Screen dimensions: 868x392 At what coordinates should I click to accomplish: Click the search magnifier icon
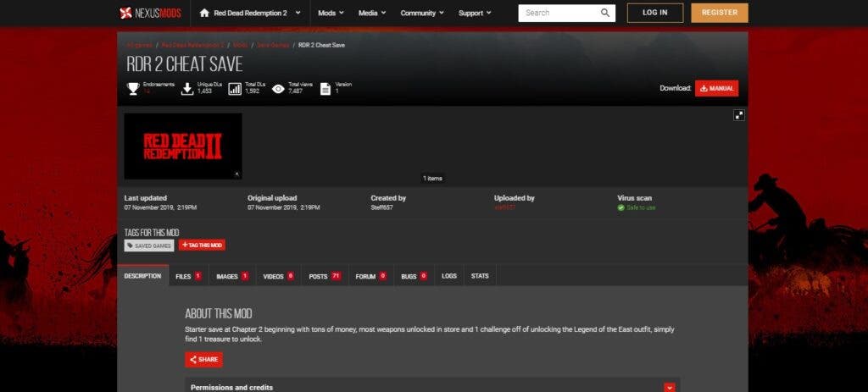[605, 13]
